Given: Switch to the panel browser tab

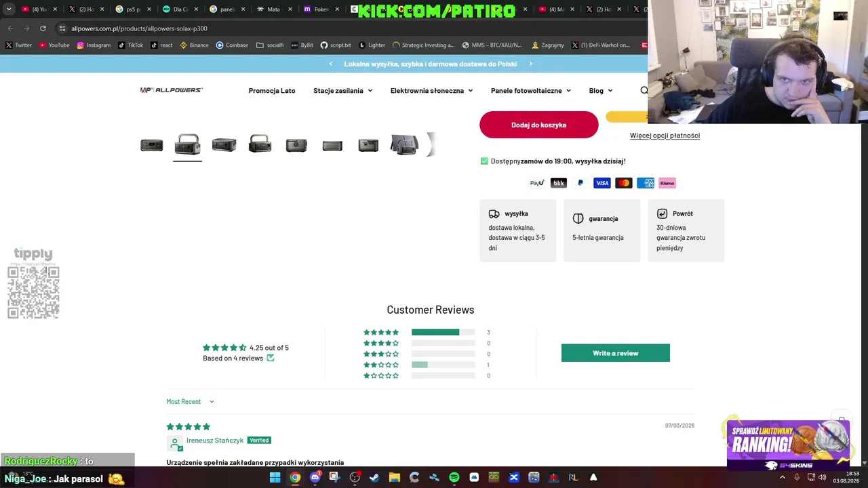Looking at the screenshot, I should coord(226,9).
